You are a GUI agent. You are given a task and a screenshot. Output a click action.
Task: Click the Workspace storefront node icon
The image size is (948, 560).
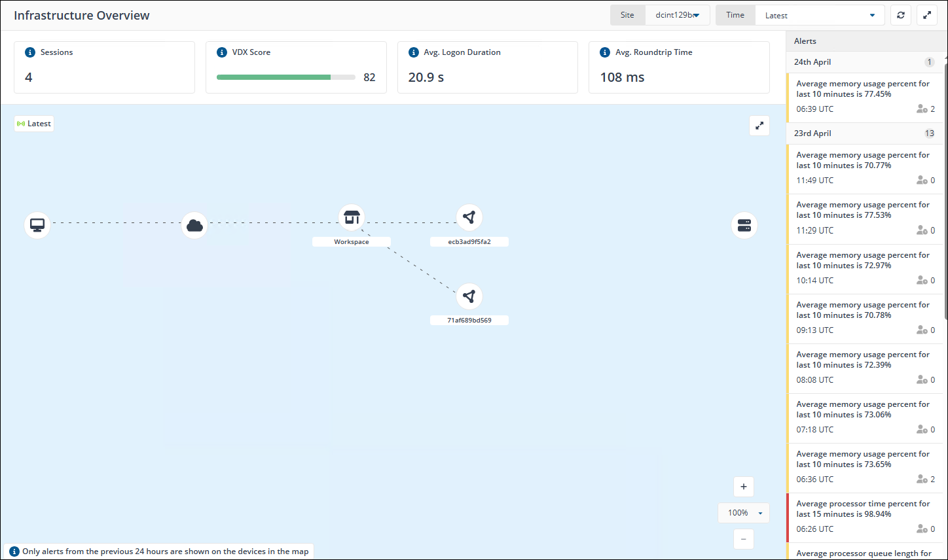click(352, 217)
